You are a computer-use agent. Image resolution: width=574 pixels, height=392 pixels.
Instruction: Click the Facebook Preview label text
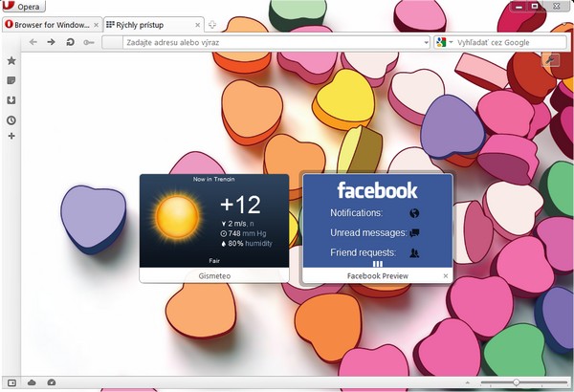point(378,276)
